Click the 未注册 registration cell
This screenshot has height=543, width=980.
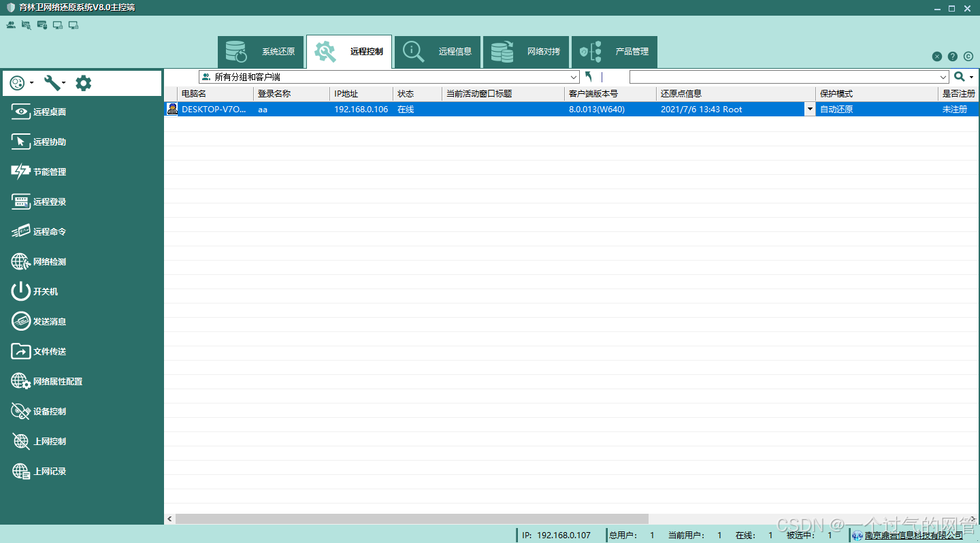coord(959,110)
